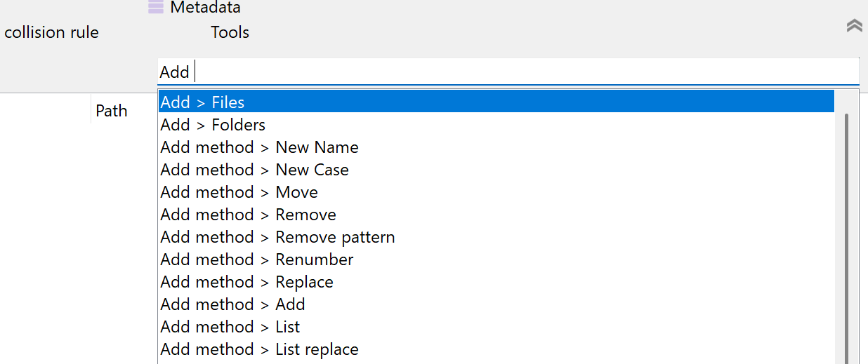Click the Metadata stack icon
Viewport: 868px width, 364px height.
pyautogui.click(x=156, y=7)
